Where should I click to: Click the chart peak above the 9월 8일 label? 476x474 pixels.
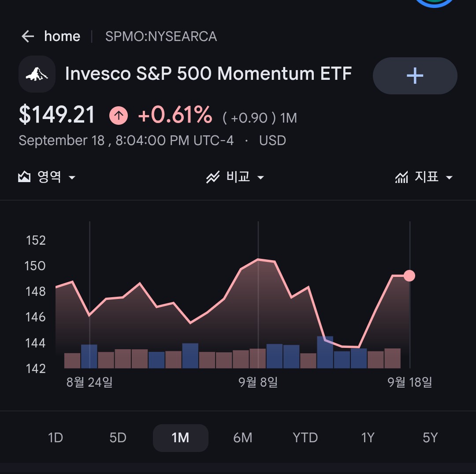(x=258, y=259)
